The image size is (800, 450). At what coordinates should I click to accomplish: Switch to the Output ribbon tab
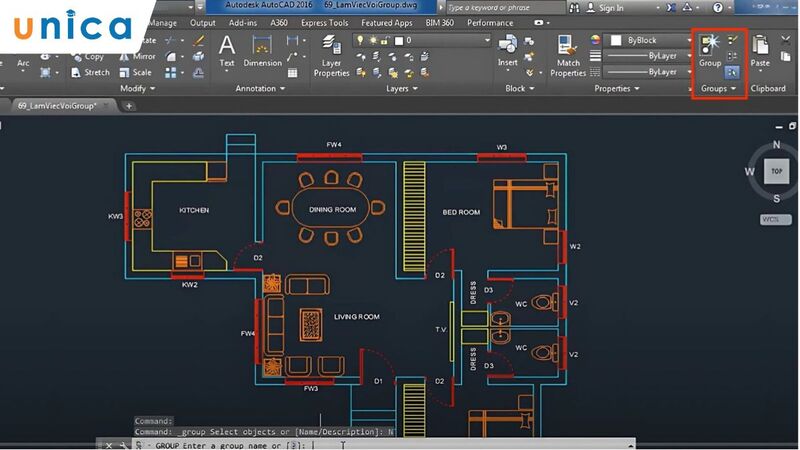[202, 23]
